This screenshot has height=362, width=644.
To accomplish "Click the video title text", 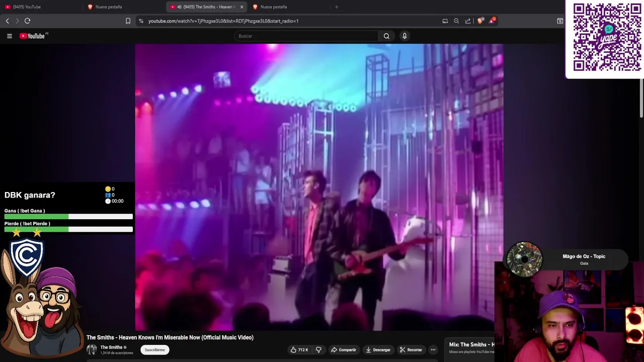I will (x=170, y=337).
